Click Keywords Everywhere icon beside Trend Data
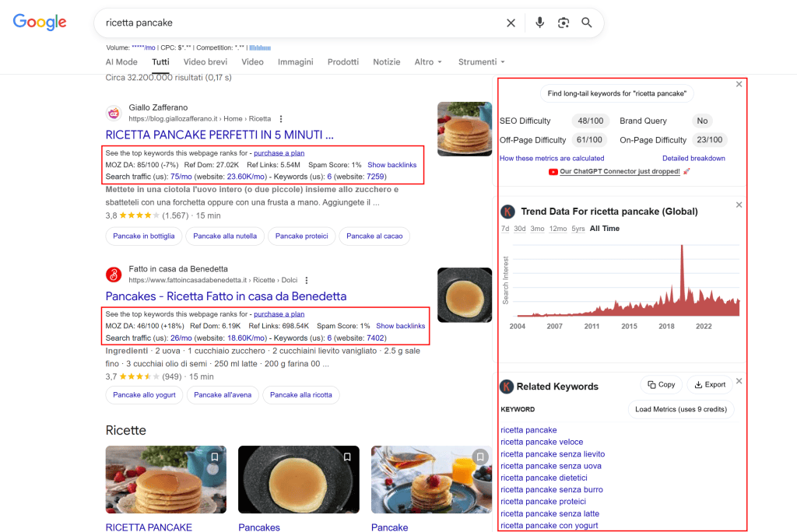Viewport: 797px width, 532px height. [x=507, y=212]
